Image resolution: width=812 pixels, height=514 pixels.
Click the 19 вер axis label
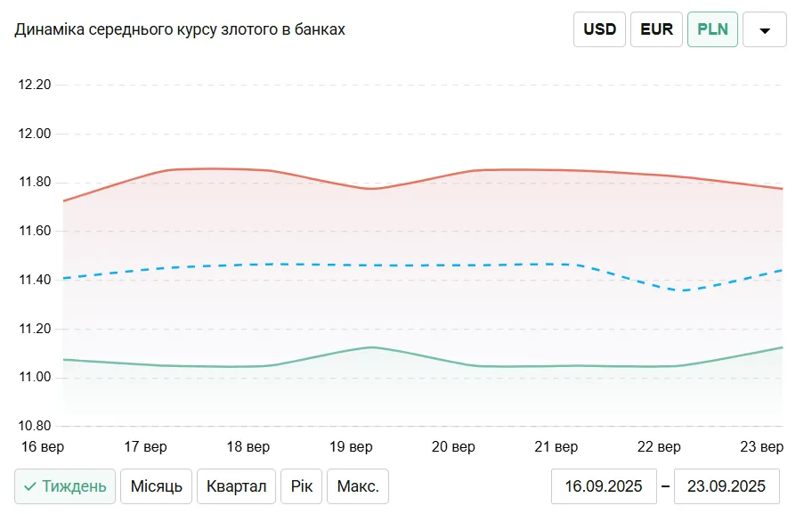350,446
